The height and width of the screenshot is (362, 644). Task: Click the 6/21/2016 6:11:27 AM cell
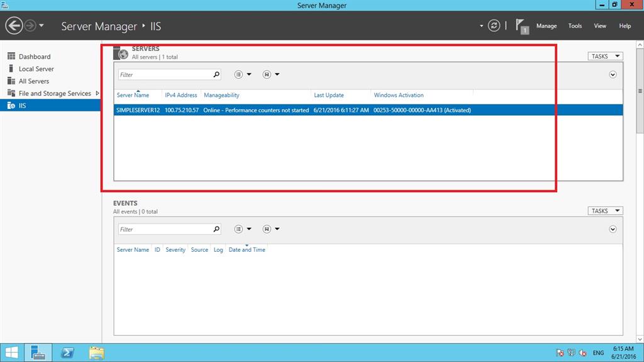[x=341, y=110]
